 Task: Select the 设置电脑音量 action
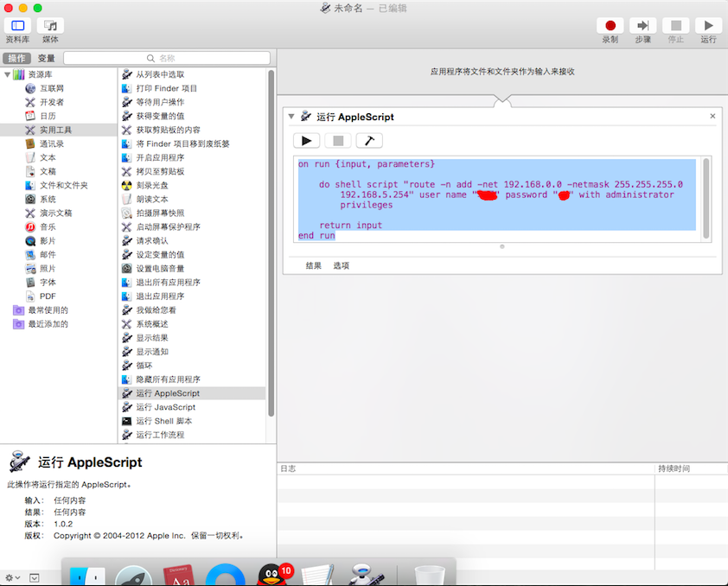192,268
